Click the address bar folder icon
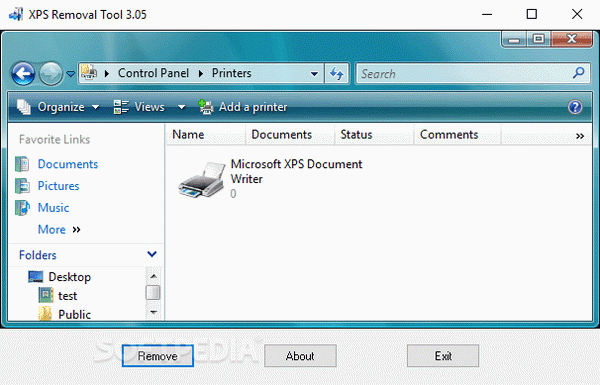Image resolution: width=600 pixels, height=385 pixels. coord(89,72)
